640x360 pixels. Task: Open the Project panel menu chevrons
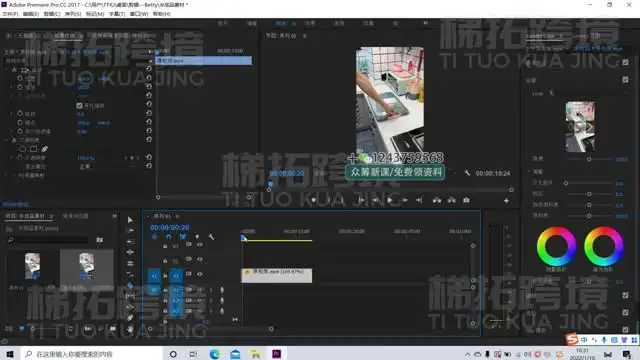115,216
